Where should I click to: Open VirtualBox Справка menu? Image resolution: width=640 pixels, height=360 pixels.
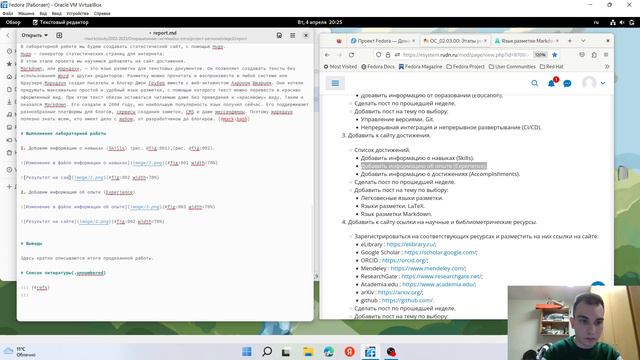(x=102, y=13)
